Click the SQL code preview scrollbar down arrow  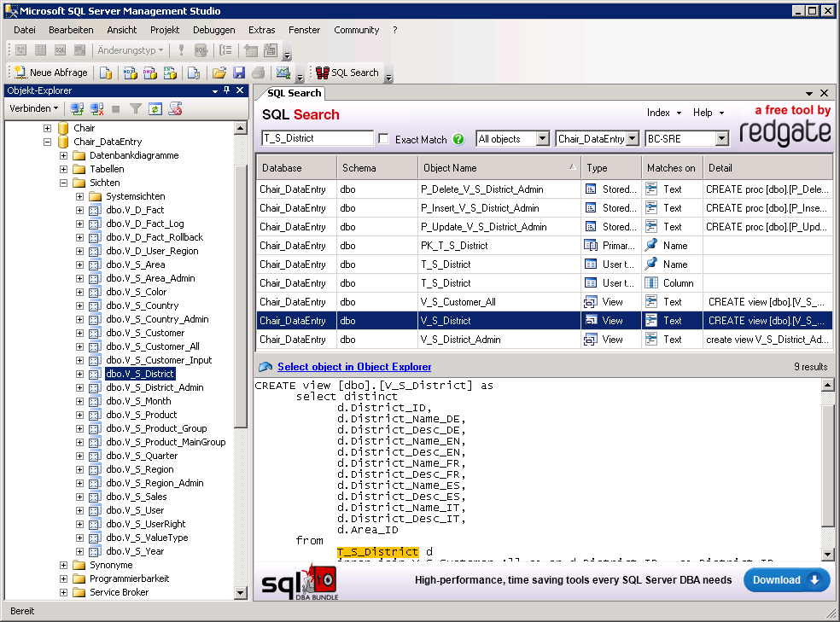[x=827, y=555]
